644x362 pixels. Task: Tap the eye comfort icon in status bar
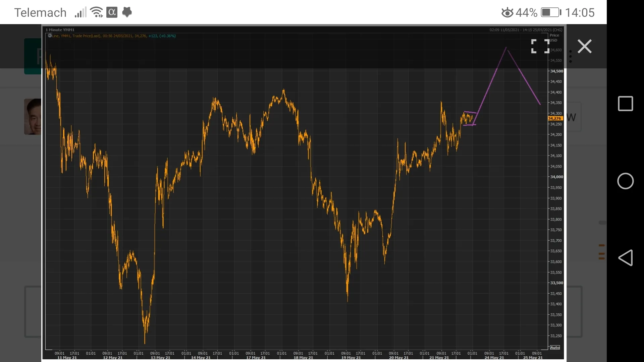click(x=507, y=13)
